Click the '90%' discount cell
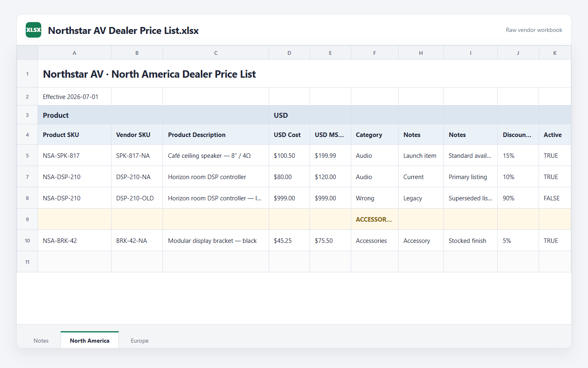This screenshot has height=368, width=588. (518, 198)
